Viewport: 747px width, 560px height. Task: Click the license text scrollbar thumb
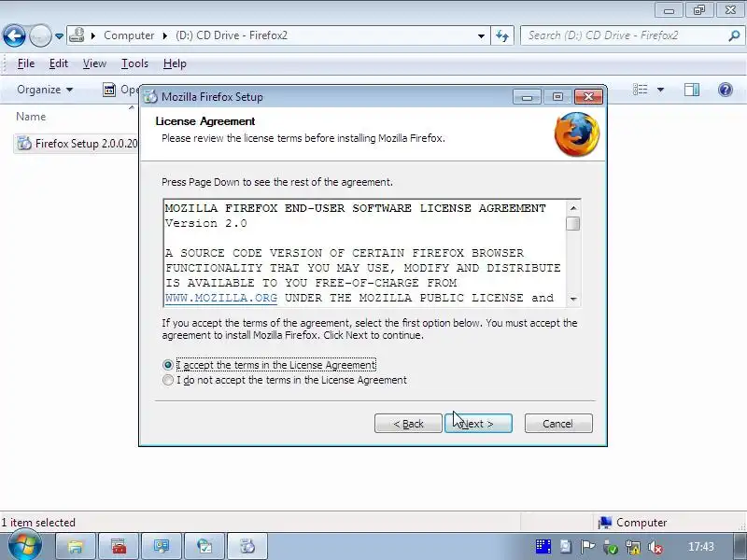coord(573,223)
